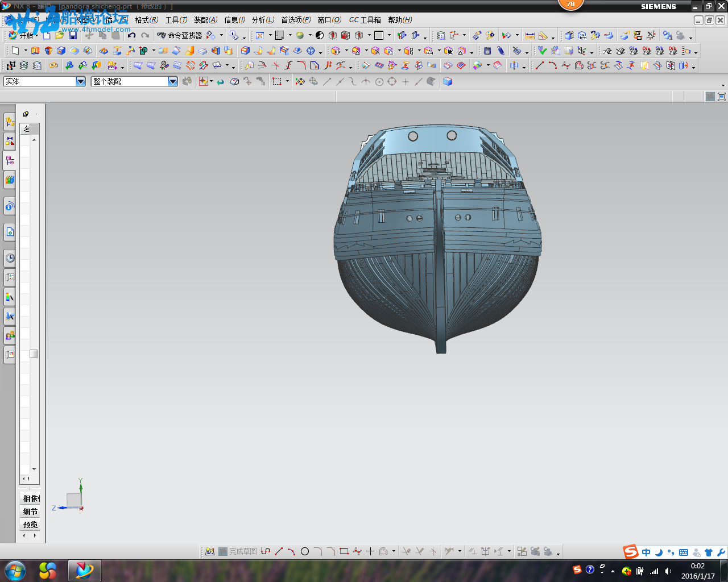The height and width of the screenshot is (582, 728).
Task: Open the Assembly Navigator sidebar tab
Action: click(10, 121)
